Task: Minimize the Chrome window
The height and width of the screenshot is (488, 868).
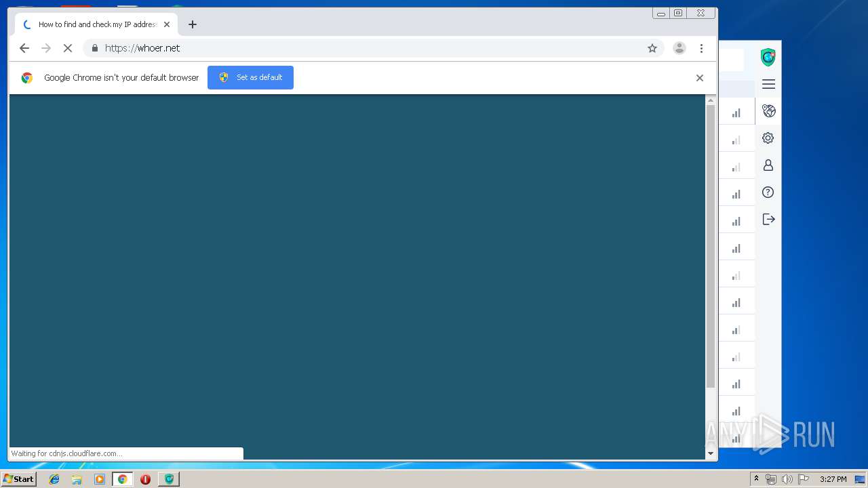Action: [x=661, y=13]
